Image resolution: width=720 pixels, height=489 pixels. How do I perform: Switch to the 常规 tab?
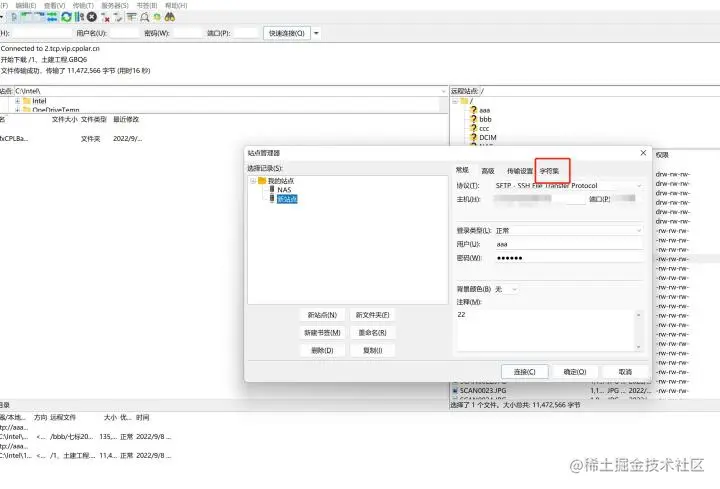[462, 170]
